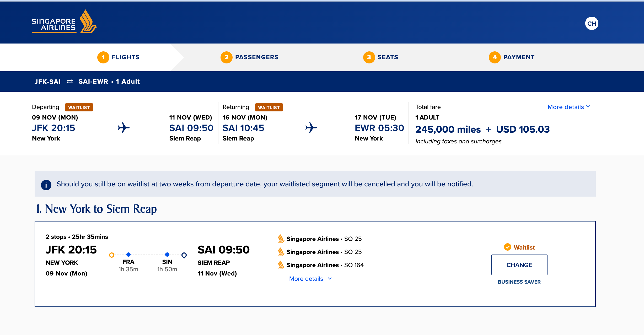
Task: Click the route swap arrows icon
Action: pos(70,82)
